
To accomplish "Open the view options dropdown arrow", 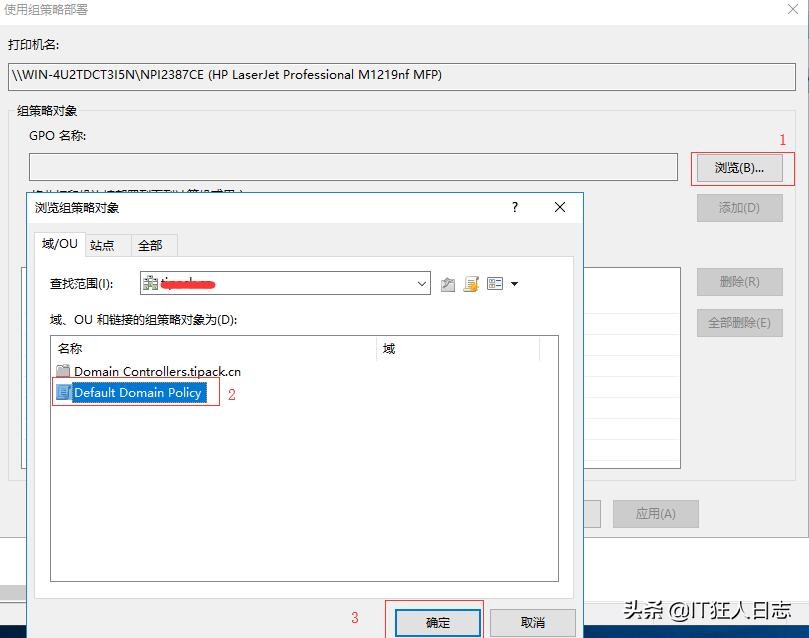I will pos(514,283).
